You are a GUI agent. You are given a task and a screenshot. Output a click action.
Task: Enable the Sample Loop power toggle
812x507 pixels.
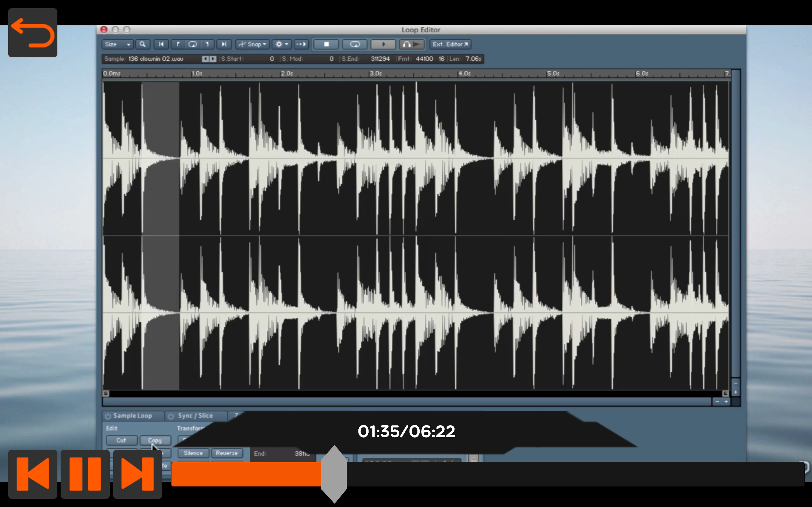[108, 416]
